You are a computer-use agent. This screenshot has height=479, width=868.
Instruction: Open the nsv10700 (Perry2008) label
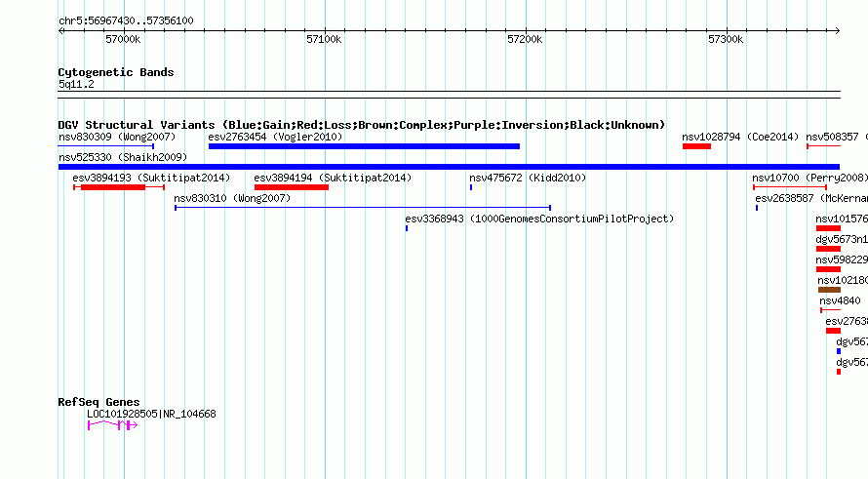(x=809, y=178)
